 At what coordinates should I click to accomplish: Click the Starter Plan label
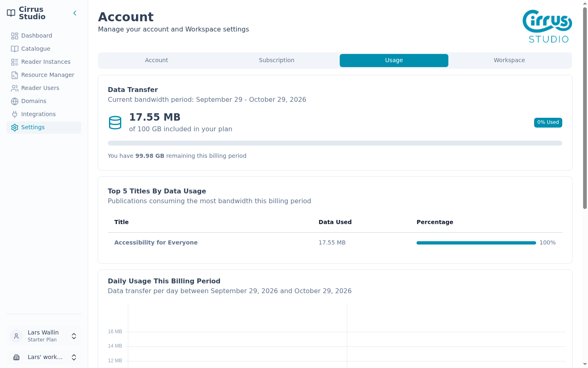coord(42,340)
